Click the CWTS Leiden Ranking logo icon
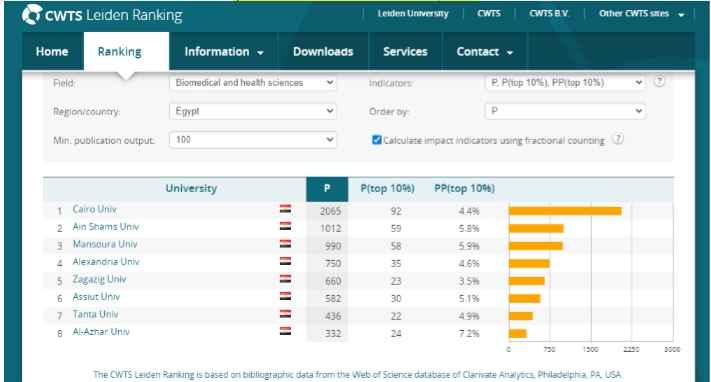The height and width of the screenshot is (382, 711). pos(32,15)
